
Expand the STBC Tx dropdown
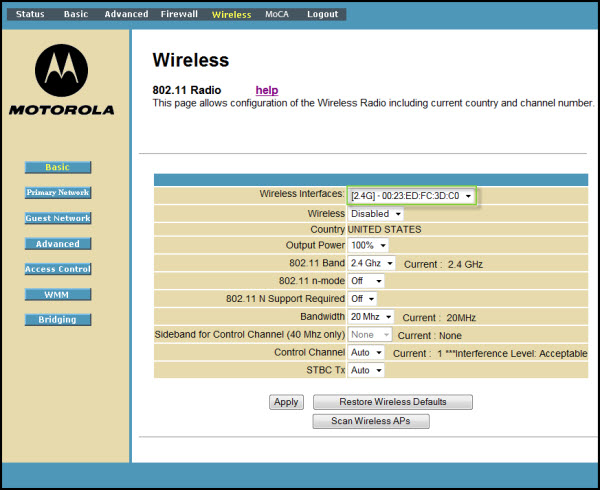click(366, 370)
